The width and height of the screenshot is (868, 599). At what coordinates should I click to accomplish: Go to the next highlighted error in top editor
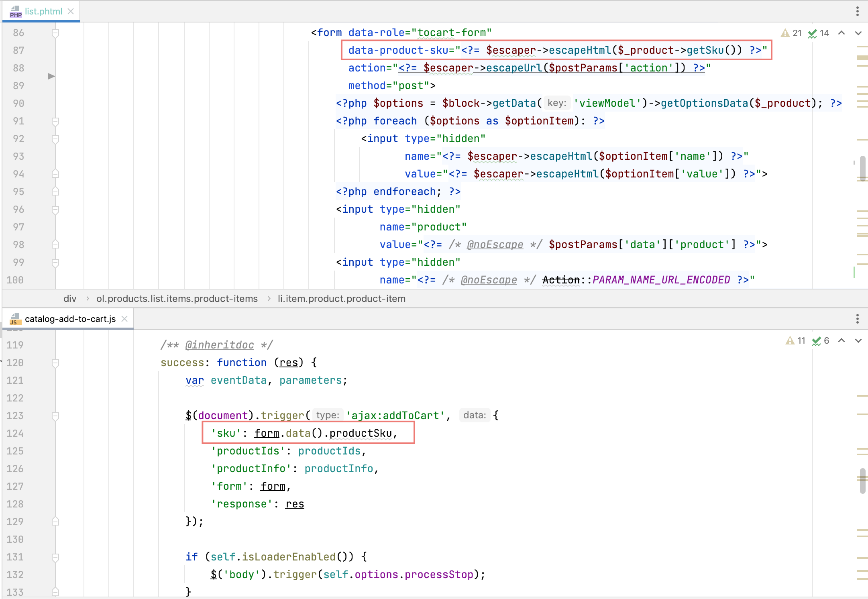coord(858,33)
